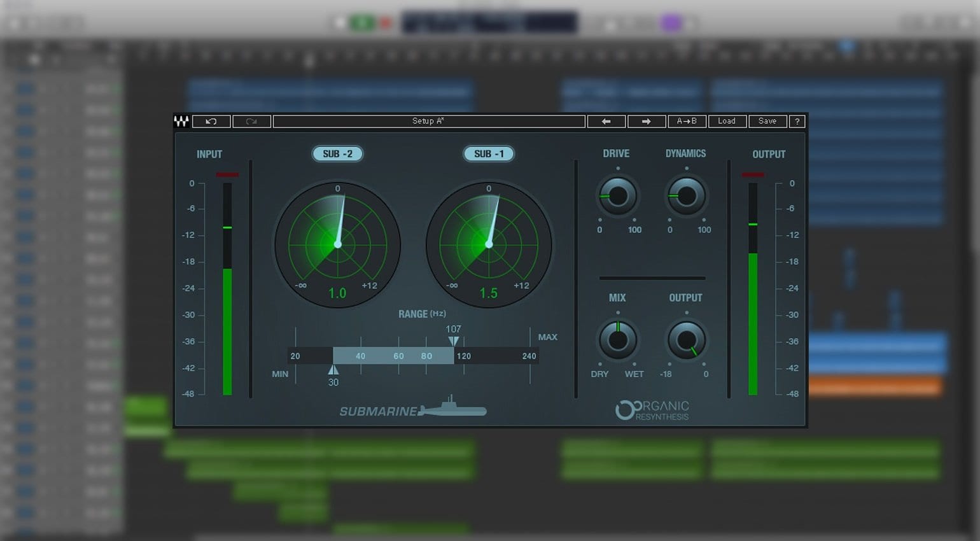Click the Load preset button
980x541 pixels.
[x=727, y=121]
